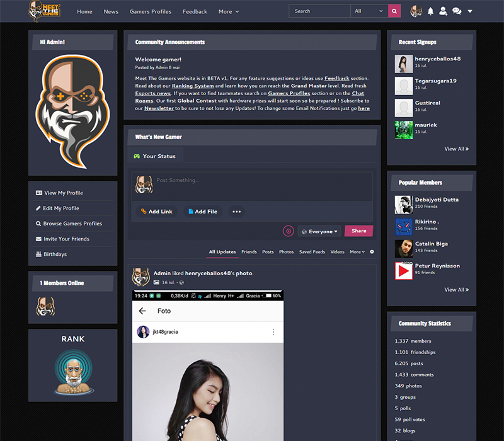This screenshot has width=504, height=441.
Task: Open Gamers Profiles in navigation bar
Action: coord(150,11)
